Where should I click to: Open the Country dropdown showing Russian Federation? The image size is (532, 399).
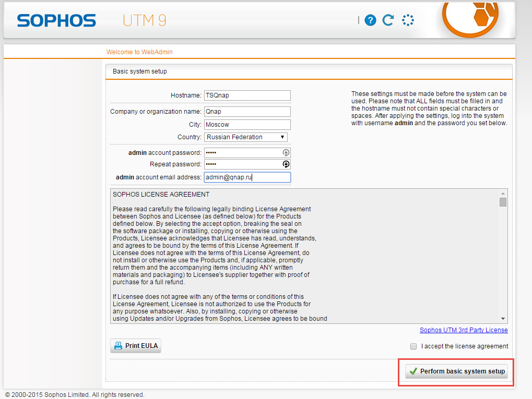246,137
